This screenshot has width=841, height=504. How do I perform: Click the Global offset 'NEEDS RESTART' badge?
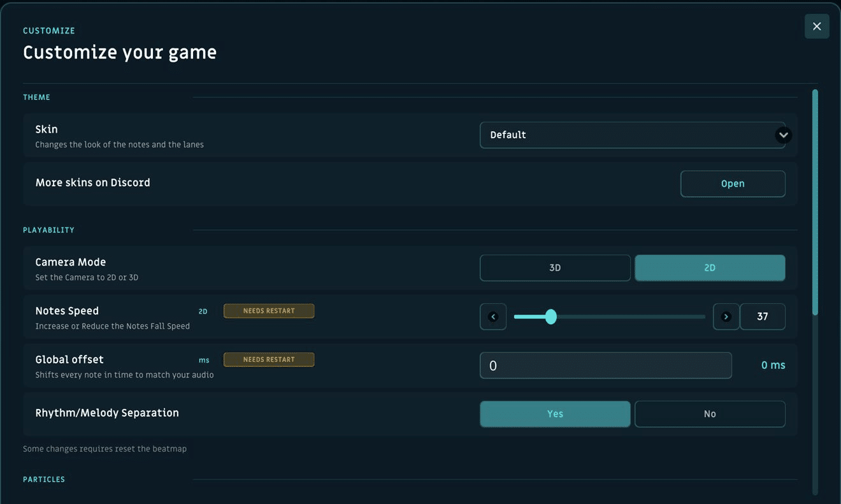click(x=269, y=359)
